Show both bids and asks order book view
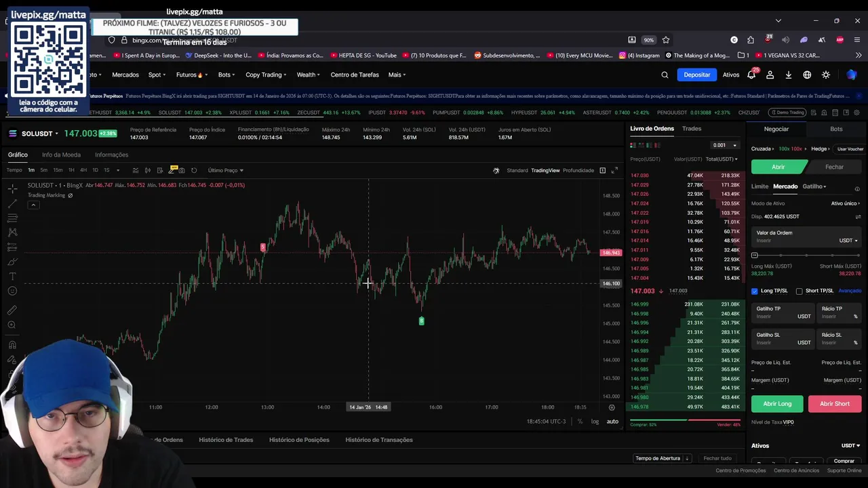 point(633,145)
